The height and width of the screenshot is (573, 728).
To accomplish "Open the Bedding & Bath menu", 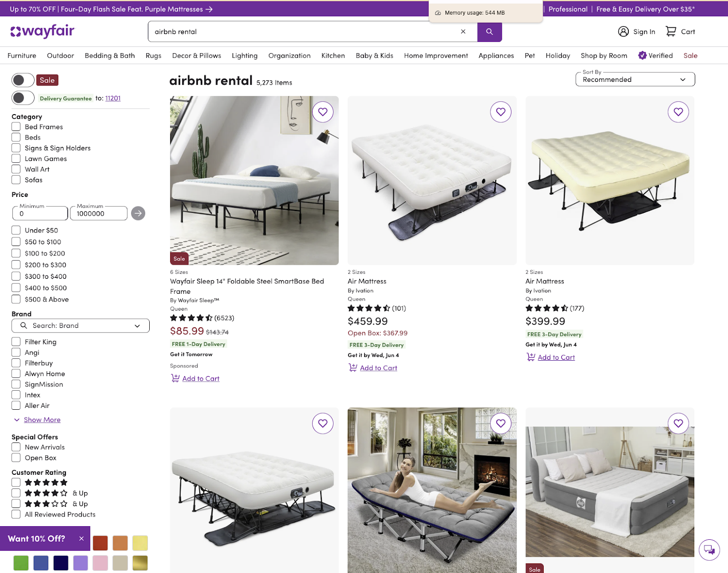I will click(x=110, y=55).
